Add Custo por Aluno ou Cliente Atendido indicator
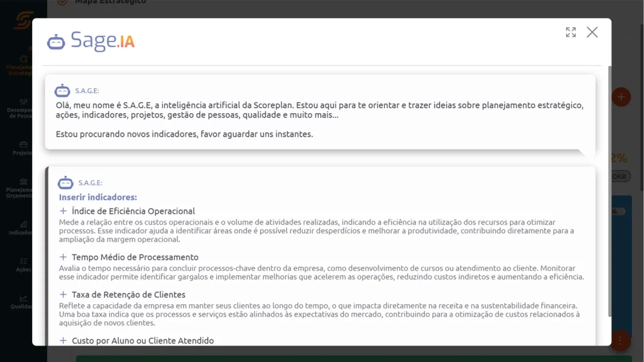The width and height of the screenshot is (644, 362). point(63,340)
